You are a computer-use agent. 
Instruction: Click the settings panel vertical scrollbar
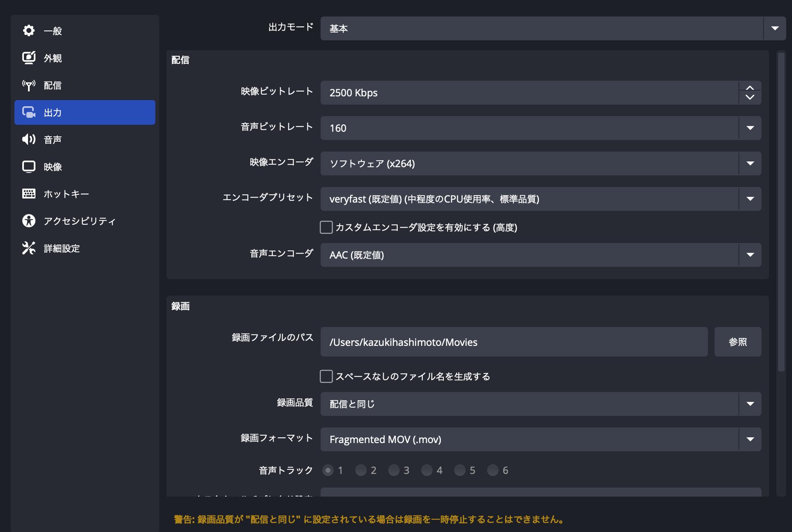781,212
